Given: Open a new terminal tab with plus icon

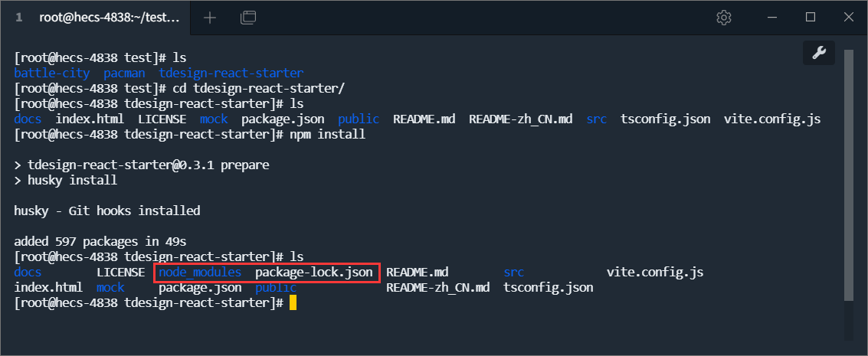Looking at the screenshot, I should [210, 17].
